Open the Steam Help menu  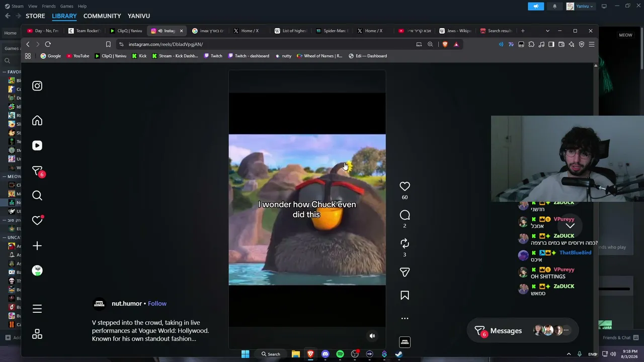click(x=82, y=6)
